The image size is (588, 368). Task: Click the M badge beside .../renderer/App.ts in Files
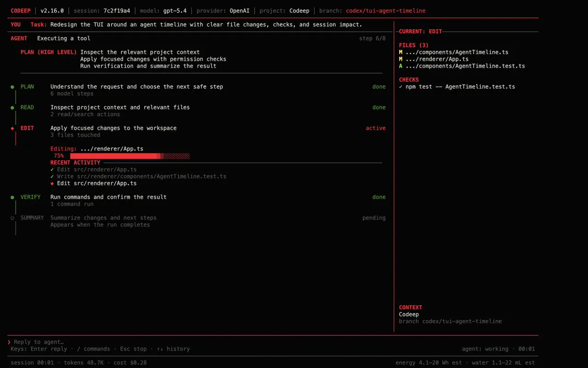(x=401, y=59)
